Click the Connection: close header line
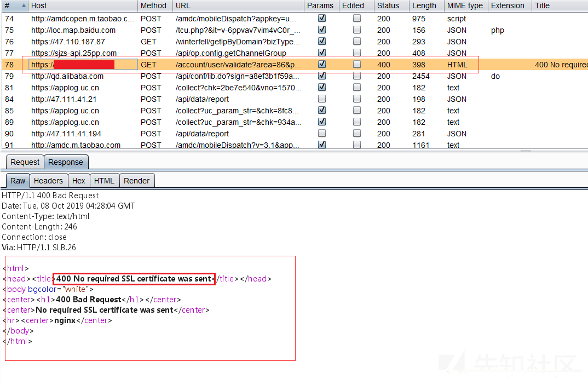Image resolution: width=588 pixels, height=385 pixels. click(x=34, y=237)
